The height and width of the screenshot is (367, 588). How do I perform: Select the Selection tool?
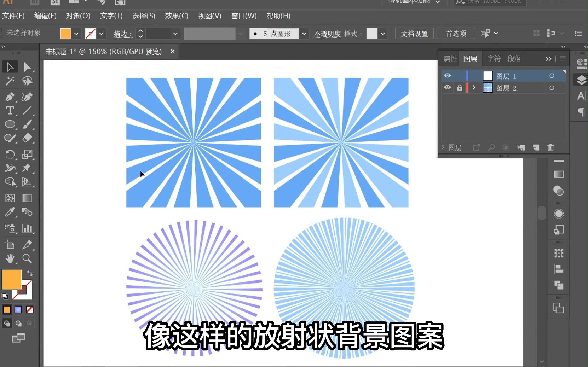10,66
